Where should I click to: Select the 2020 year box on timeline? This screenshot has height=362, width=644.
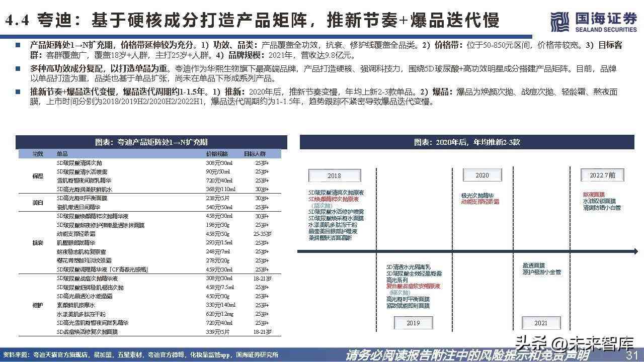click(x=482, y=175)
